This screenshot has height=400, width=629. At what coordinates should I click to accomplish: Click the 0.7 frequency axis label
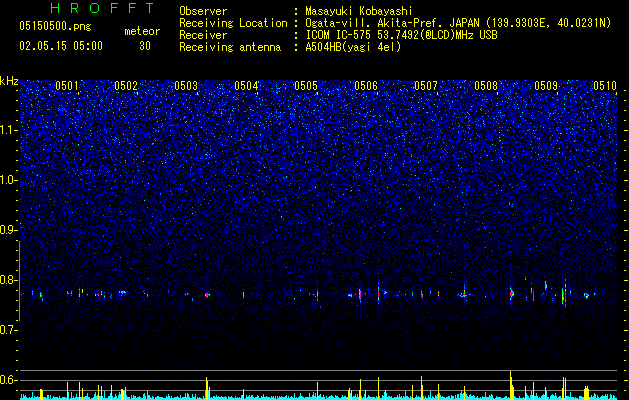coord(9,330)
